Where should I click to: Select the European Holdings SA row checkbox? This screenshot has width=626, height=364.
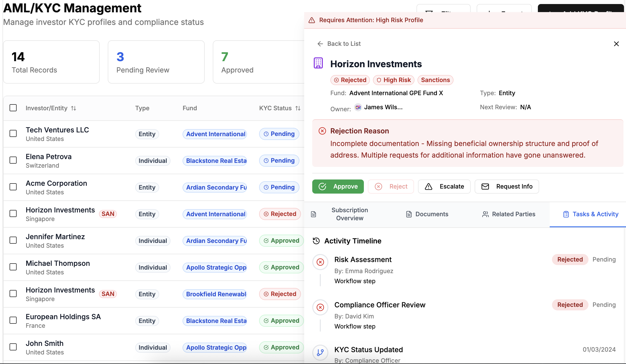pos(13,320)
